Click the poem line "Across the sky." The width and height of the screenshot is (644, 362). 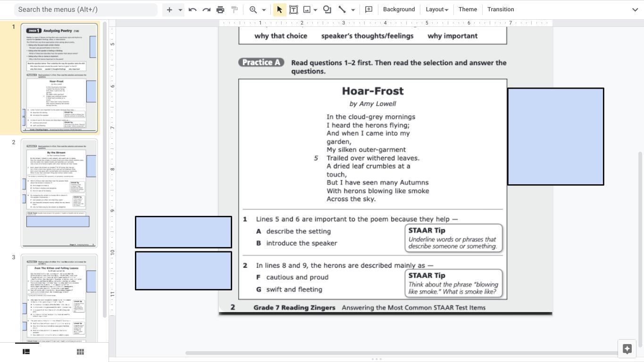(351, 199)
